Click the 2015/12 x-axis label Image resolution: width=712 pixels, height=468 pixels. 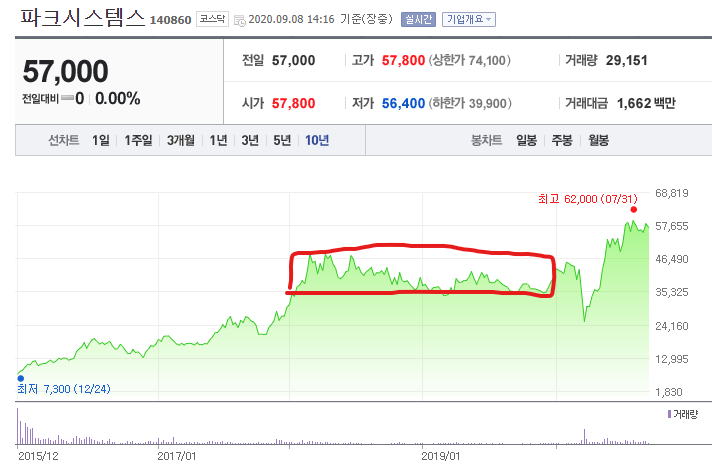pyautogui.click(x=38, y=456)
